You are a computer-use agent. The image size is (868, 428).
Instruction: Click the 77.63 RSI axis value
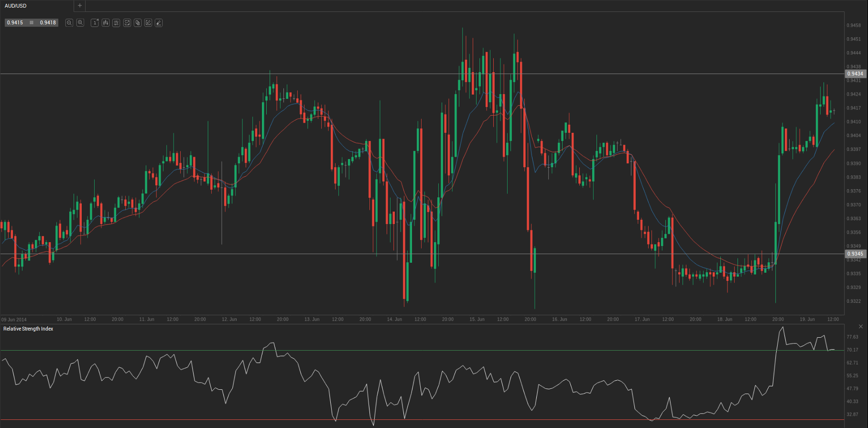(852, 337)
